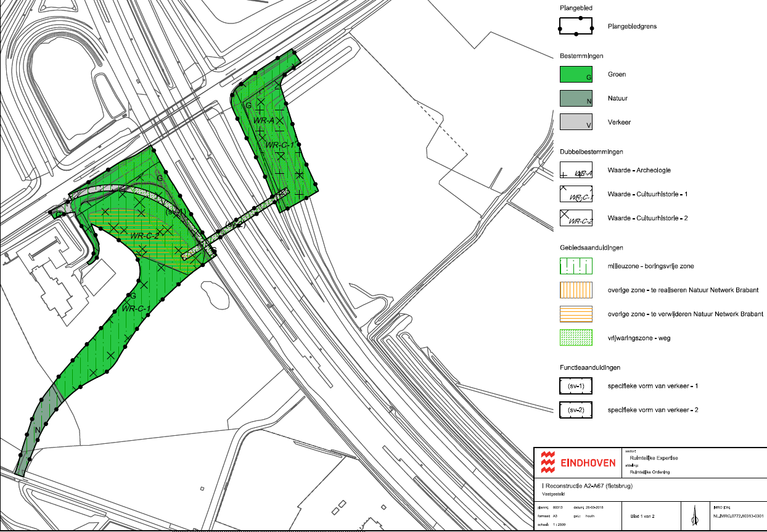Screen dimensions: 767x532
Task: Click the 'Waarde - Archeologie' legend label
Action: click(639, 171)
